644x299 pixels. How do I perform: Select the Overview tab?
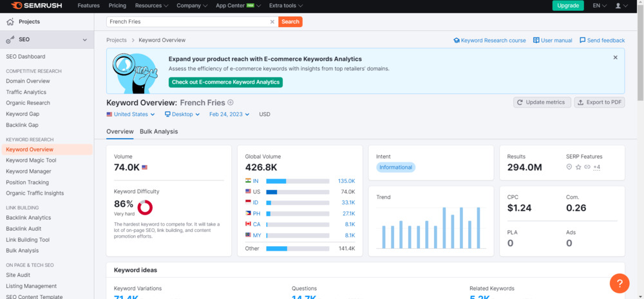coord(120,131)
